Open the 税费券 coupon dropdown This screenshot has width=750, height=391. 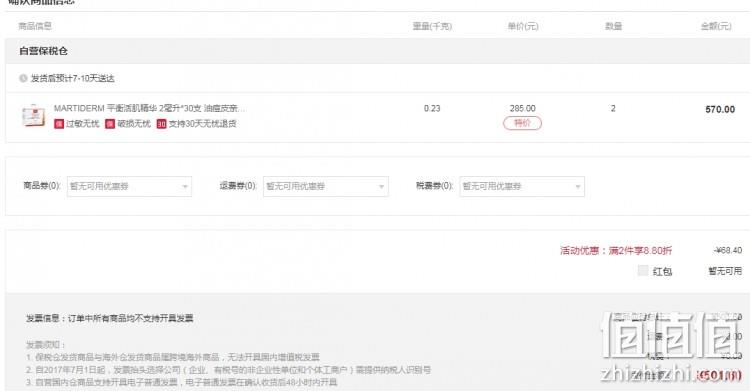[522, 186]
